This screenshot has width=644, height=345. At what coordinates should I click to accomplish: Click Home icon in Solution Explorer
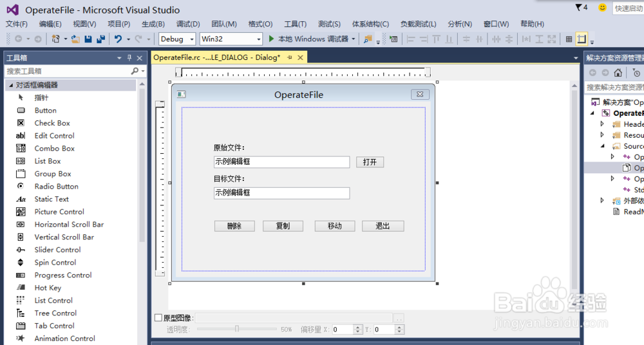pos(618,73)
